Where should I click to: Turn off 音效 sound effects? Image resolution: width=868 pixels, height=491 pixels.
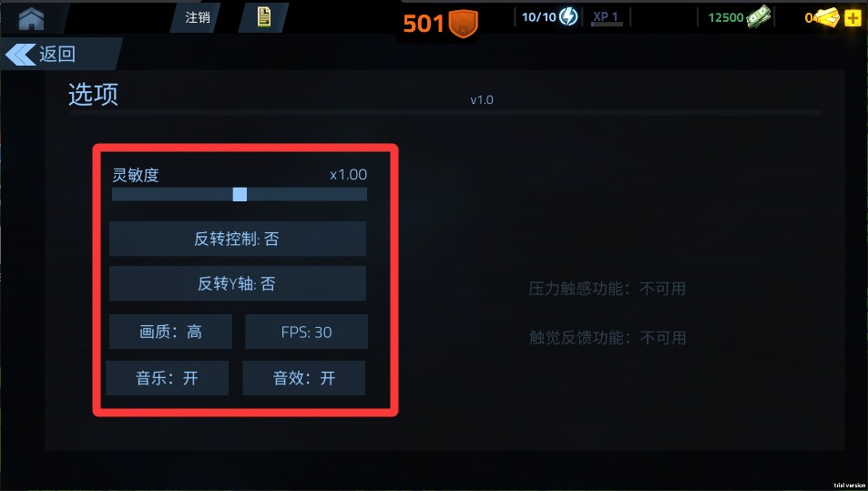pos(304,378)
